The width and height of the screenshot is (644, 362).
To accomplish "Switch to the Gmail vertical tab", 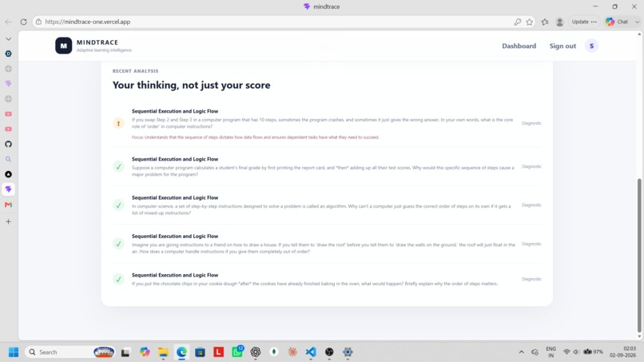I will click(x=8, y=205).
